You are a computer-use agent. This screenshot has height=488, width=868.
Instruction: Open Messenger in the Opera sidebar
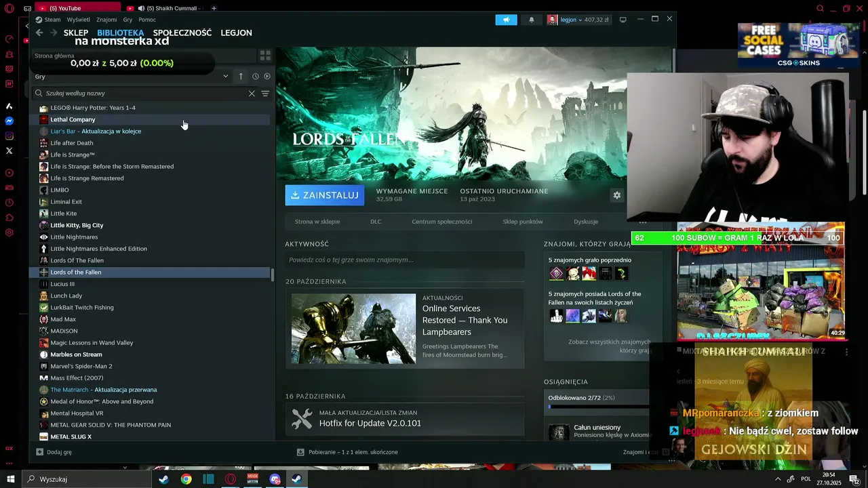tap(9, 121)
